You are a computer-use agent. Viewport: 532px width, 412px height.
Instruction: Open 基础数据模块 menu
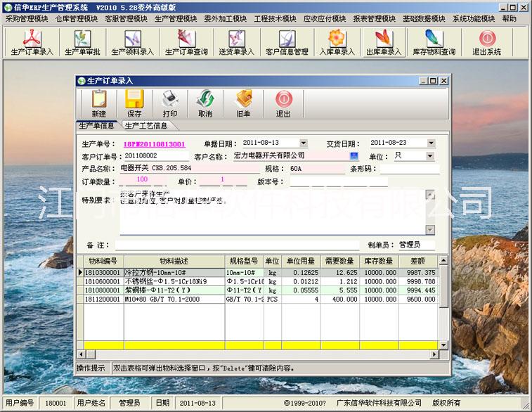(x=424, y=19)
